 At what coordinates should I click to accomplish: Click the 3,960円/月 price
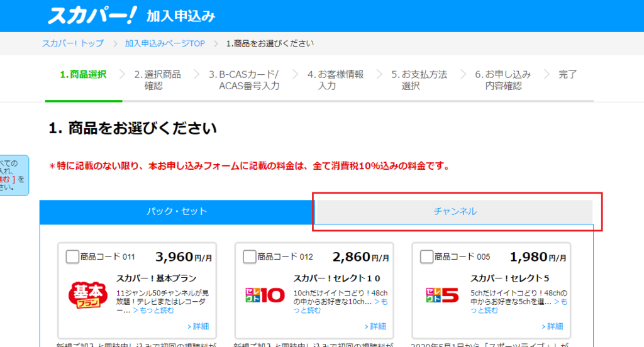click(x=184, y=257)
